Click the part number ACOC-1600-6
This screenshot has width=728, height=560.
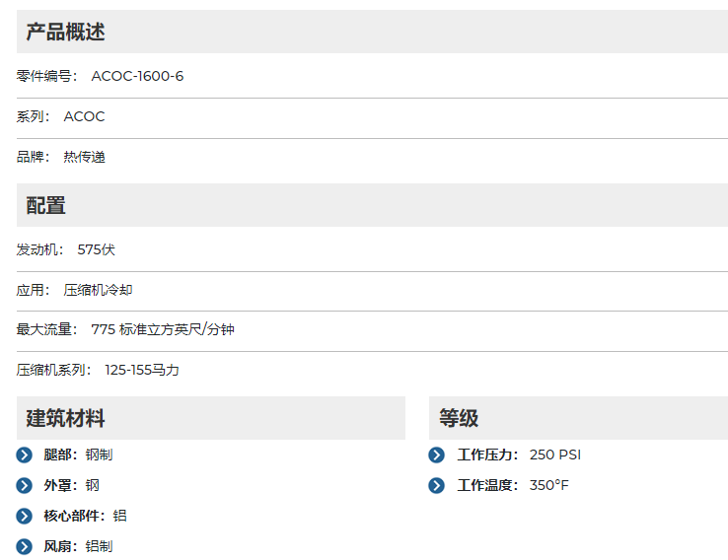point(137,77)
